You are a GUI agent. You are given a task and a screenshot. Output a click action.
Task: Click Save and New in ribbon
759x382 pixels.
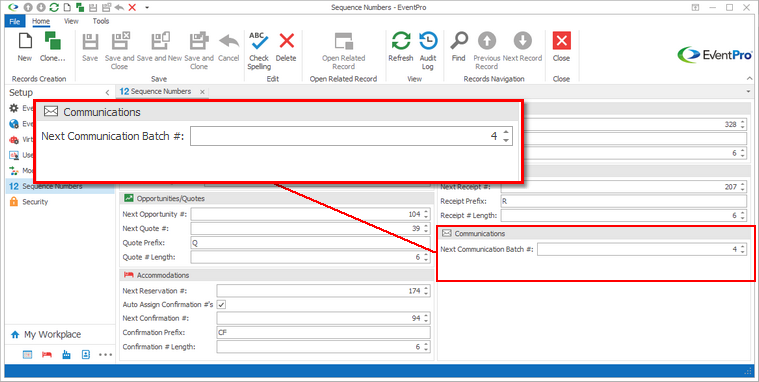pos(159,47)
